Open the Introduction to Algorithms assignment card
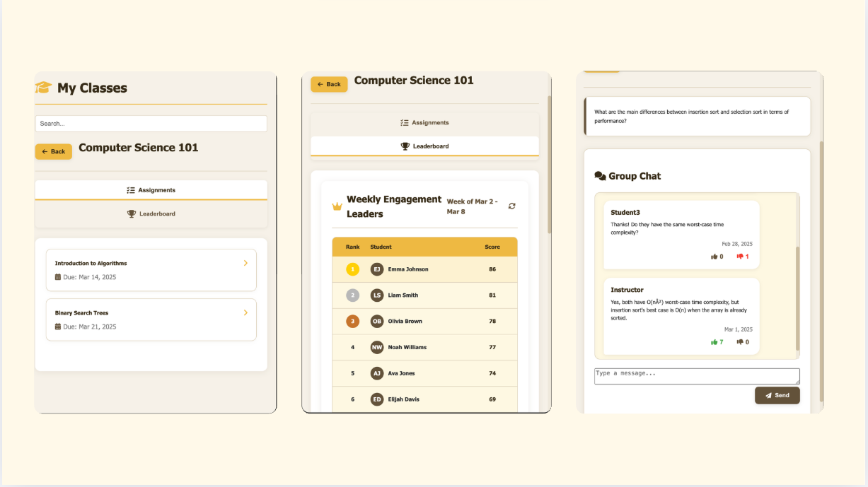The height and width of the screenshot is (487, 868). coord(151,270)
